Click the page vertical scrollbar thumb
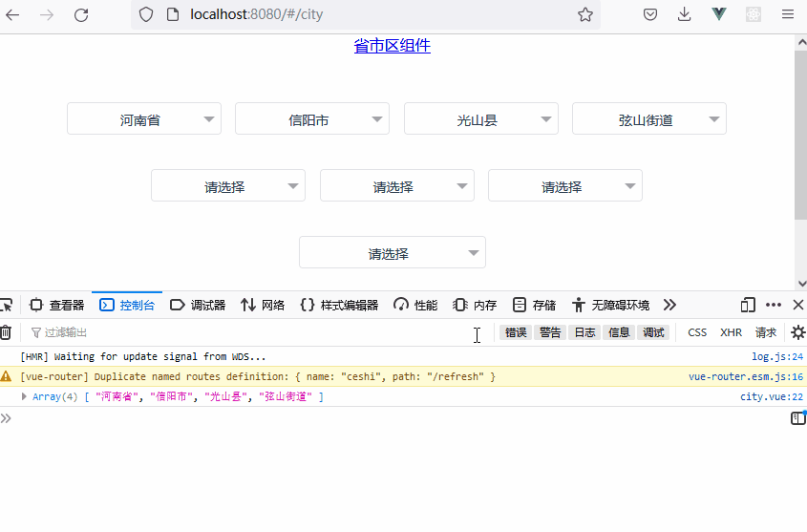Image resolution: width=807 pixels, height=532 pixels. coord(801,135)
